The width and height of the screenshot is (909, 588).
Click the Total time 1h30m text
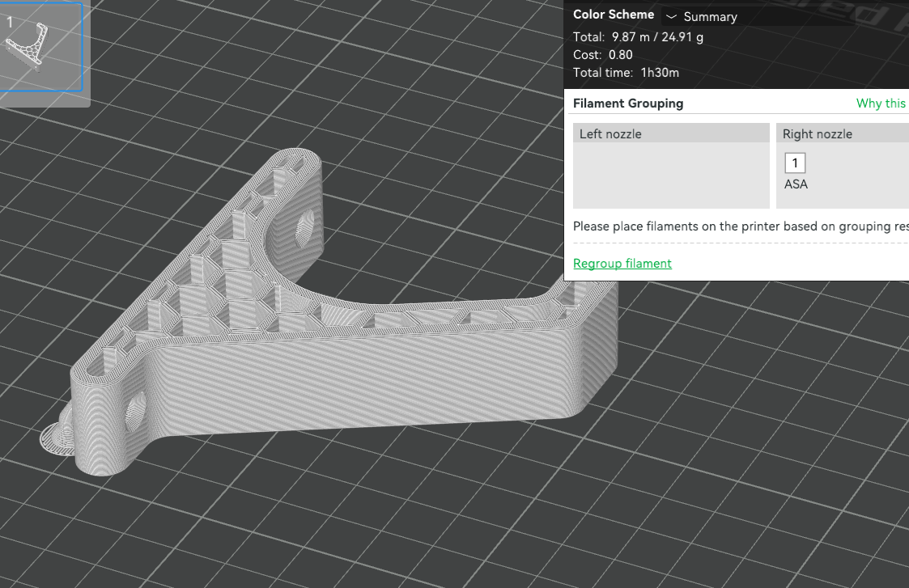[626, 73]
